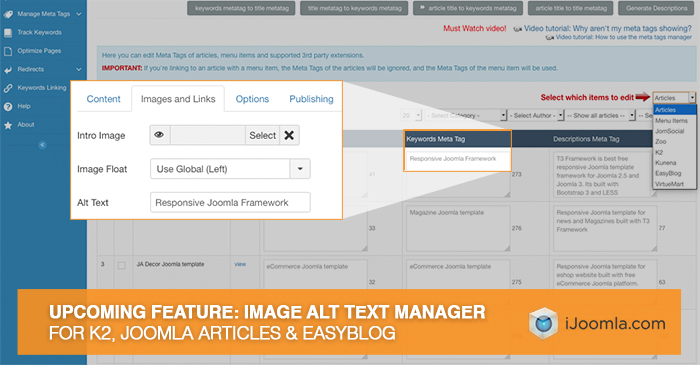The height and width of the screenshot is (365, 700).
Task: Click the Keywords Linking chain icon
Action: tap(8, 88)
